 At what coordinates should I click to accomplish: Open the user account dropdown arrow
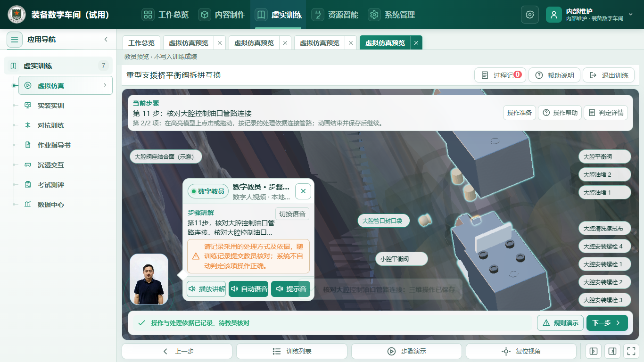point(631,15)
